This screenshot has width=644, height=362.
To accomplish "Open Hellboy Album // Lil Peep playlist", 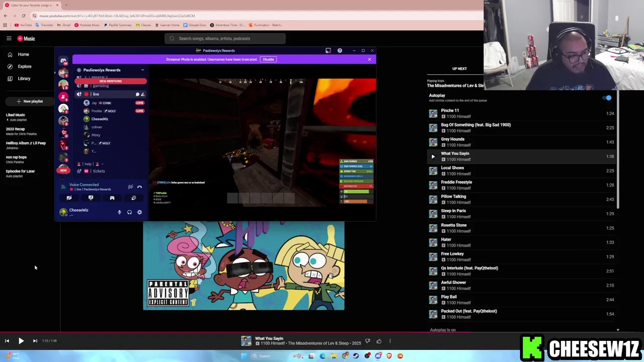I will click(x=26, y=145).
